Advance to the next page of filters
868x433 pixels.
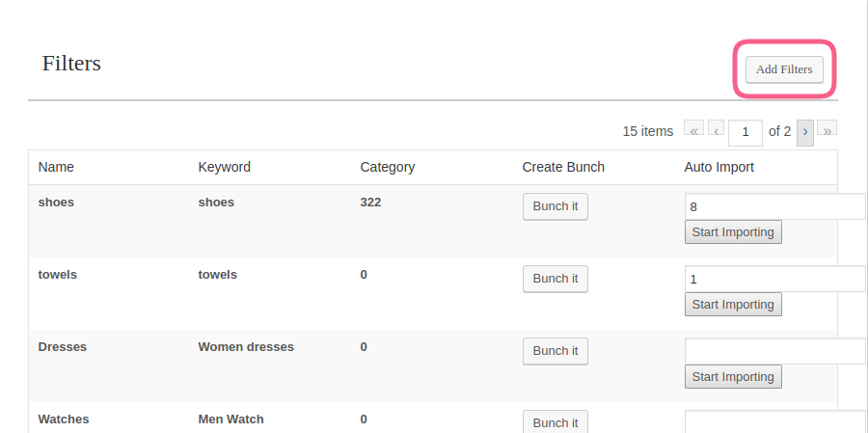pos(805,131)
